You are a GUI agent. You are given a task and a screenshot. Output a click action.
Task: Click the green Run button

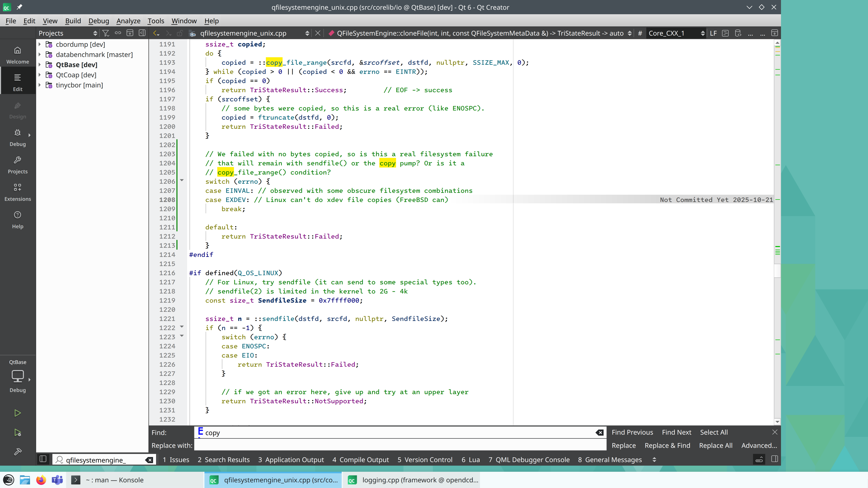pyautogui.click(x=18, y=413)
